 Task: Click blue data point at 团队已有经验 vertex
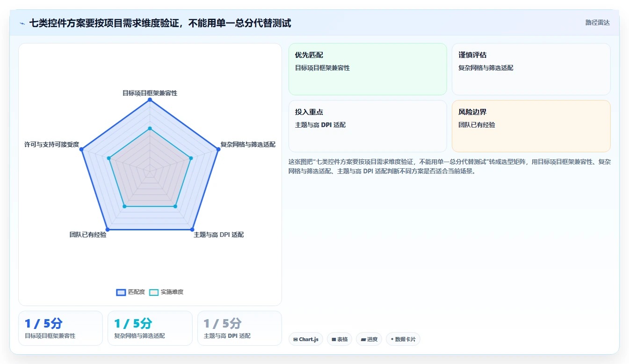[108, 229]
